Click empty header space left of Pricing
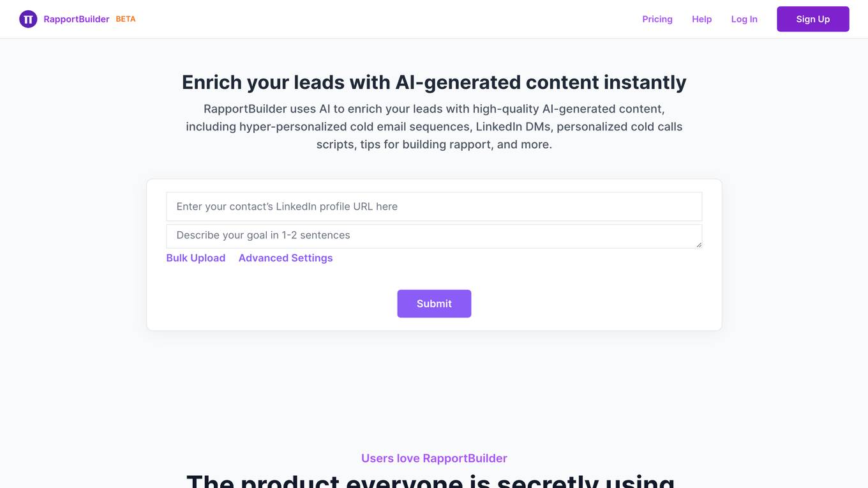 [x=383, y=19]
